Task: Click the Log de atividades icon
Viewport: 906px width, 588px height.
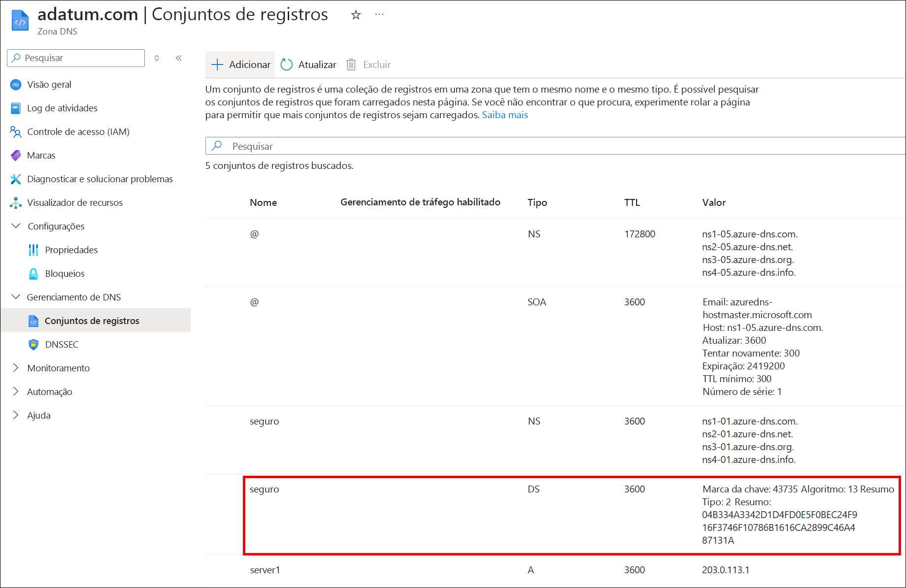Action: pyautogui.click(x=16, y=108)
